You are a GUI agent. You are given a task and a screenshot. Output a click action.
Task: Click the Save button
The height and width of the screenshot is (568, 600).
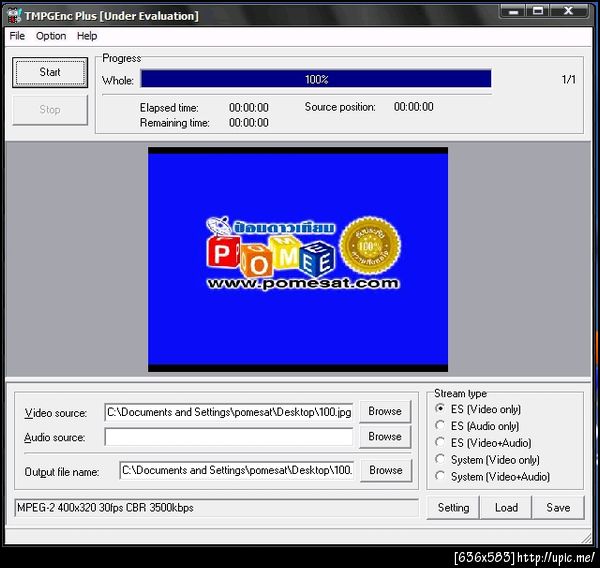point(558,508)
